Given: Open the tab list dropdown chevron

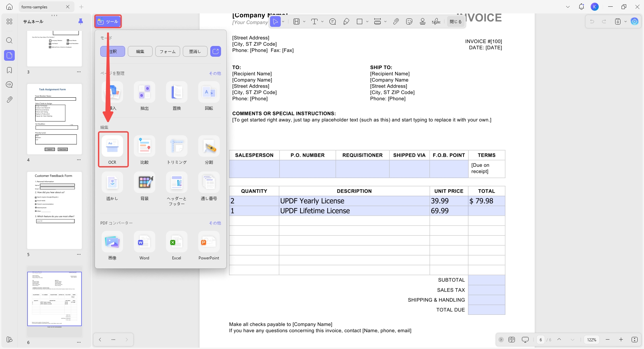Looking at the screenshot, I should click(568, 7).
